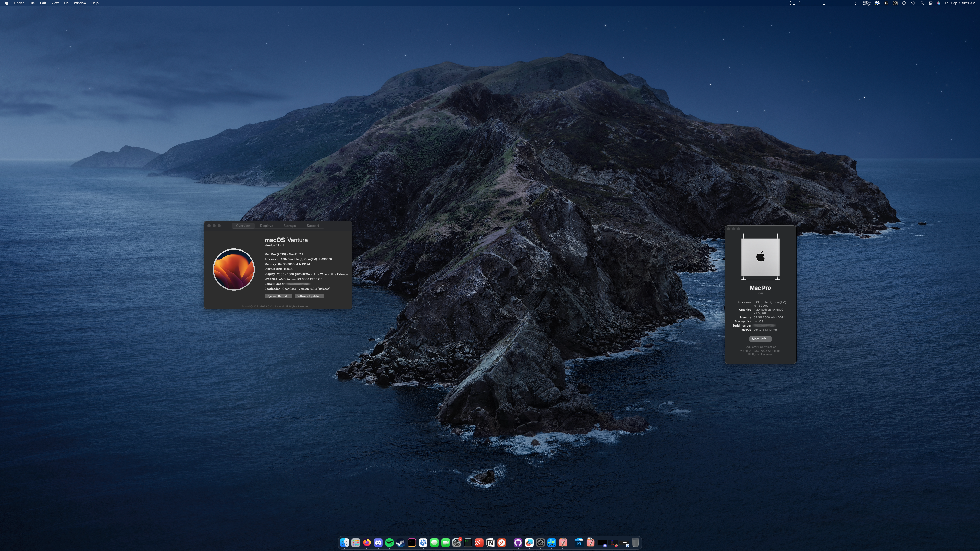
Task: Select the Overview tab
Action: tap(243, 226)
